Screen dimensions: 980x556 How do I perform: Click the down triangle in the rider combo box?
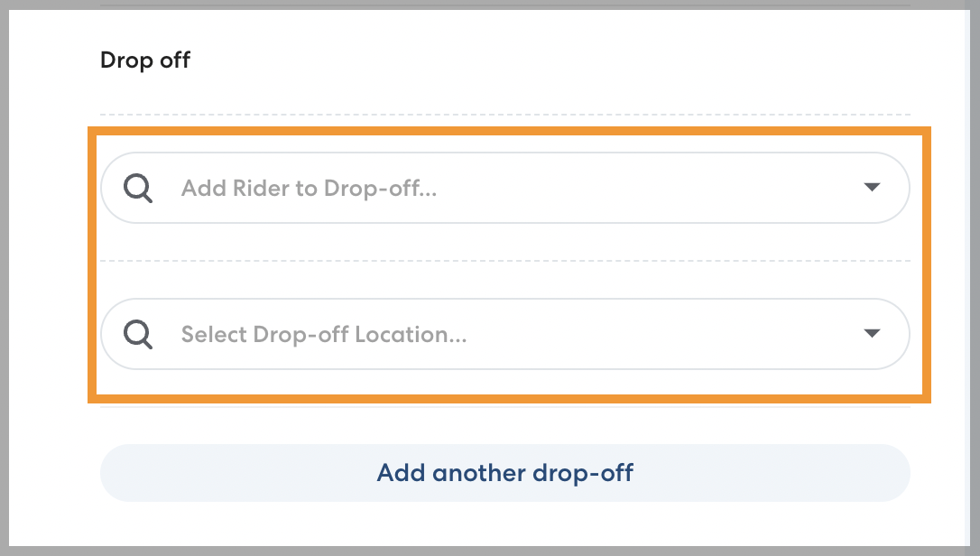(x=871, y=188)
